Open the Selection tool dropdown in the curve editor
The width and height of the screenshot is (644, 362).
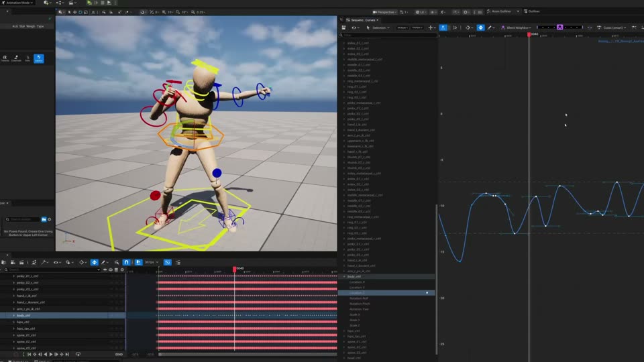378,27
